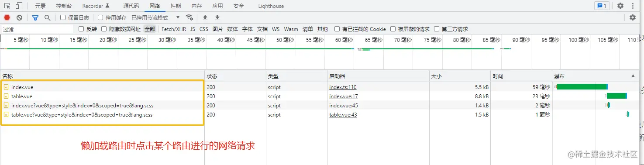Select the 网络 tab
Image resolution: width=644 pixels, height=165 pixels.
click(x=155, y=6)
